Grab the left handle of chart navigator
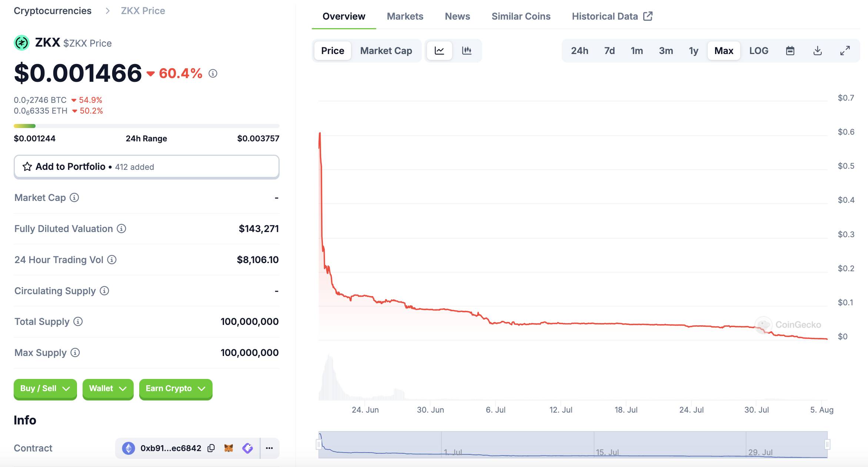 point(318,444)
